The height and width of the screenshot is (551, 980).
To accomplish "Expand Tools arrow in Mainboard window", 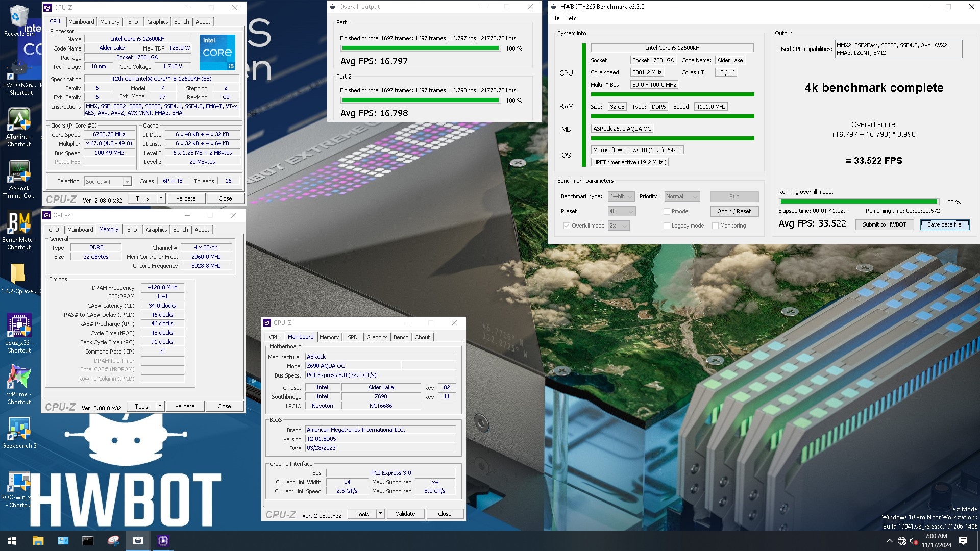I will [x=380, y=514].
